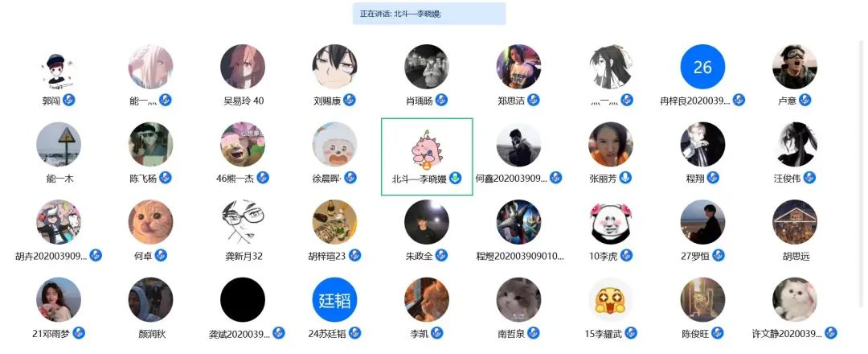Open the pink dinosaur avatar of 北斗—李晓嫚

427,149
